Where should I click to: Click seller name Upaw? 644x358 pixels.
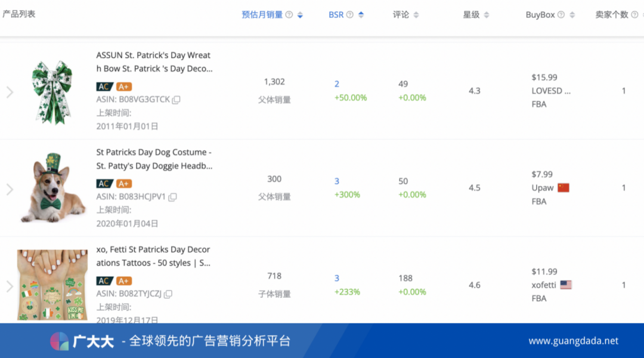coord(543,188)
